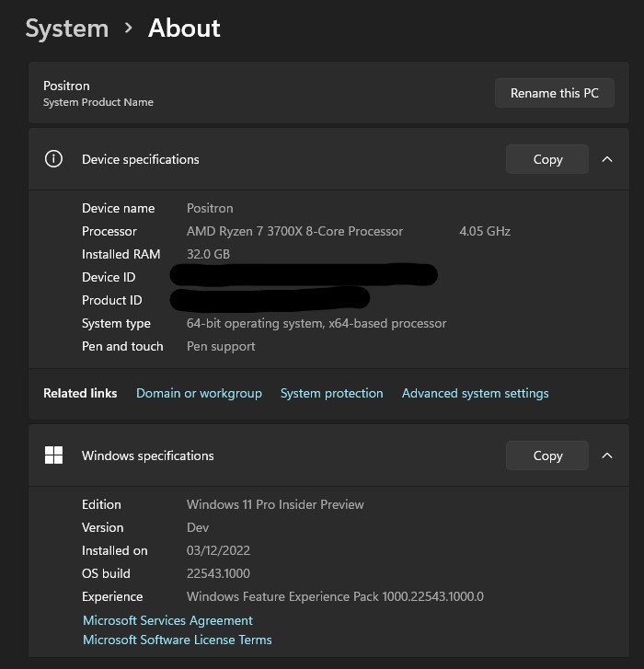Click the Windows 11 Pro Insider Preview edition text
Viewport: 644px width, 669px height.
tap(275, 504)
